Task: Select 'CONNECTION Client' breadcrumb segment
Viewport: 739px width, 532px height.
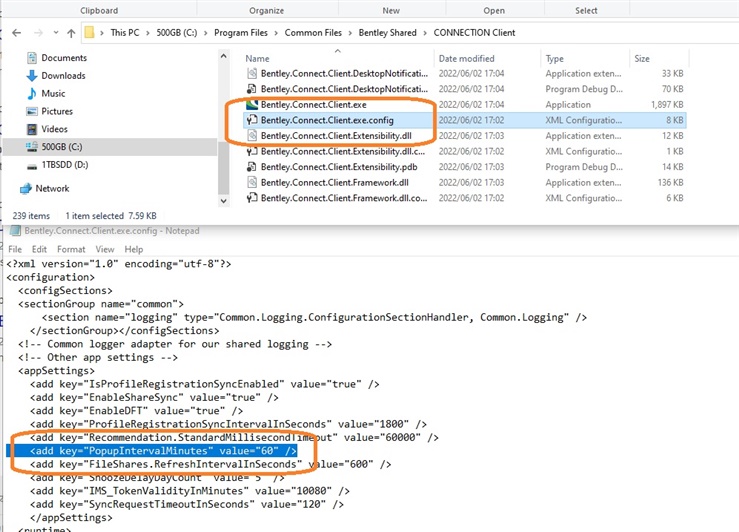Action: point(474,33)
